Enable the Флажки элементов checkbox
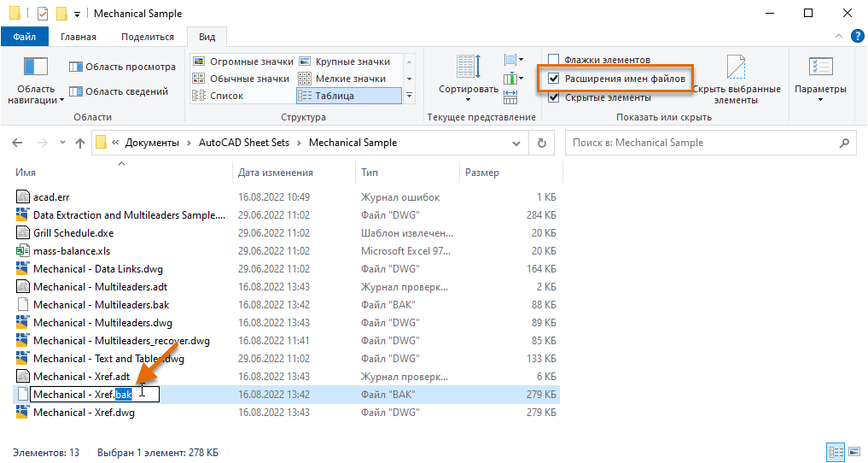 (554, 59)
